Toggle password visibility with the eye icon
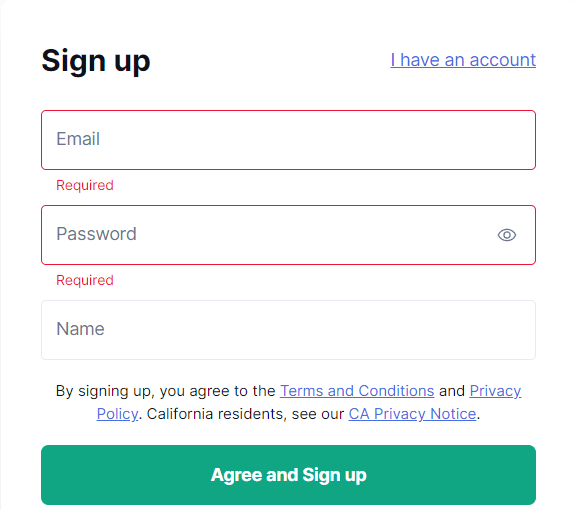The width and height of the screenshot is (572, 510). [507, 235]
